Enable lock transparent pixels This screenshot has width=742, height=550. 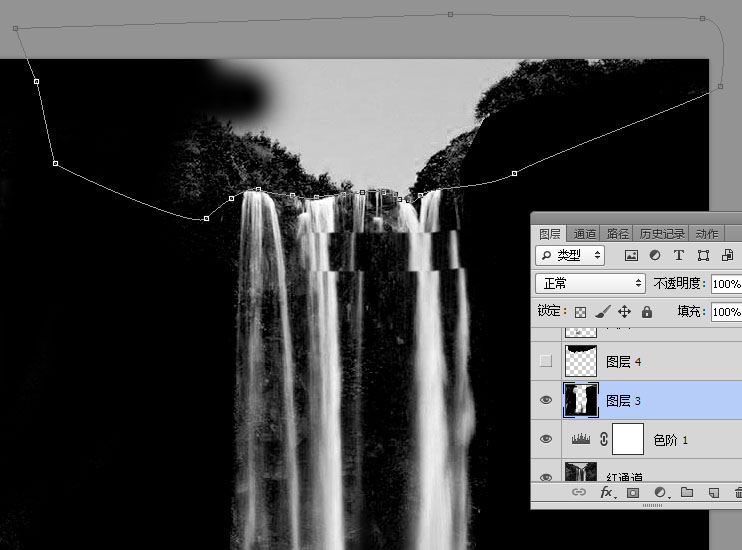coord(580,312)
